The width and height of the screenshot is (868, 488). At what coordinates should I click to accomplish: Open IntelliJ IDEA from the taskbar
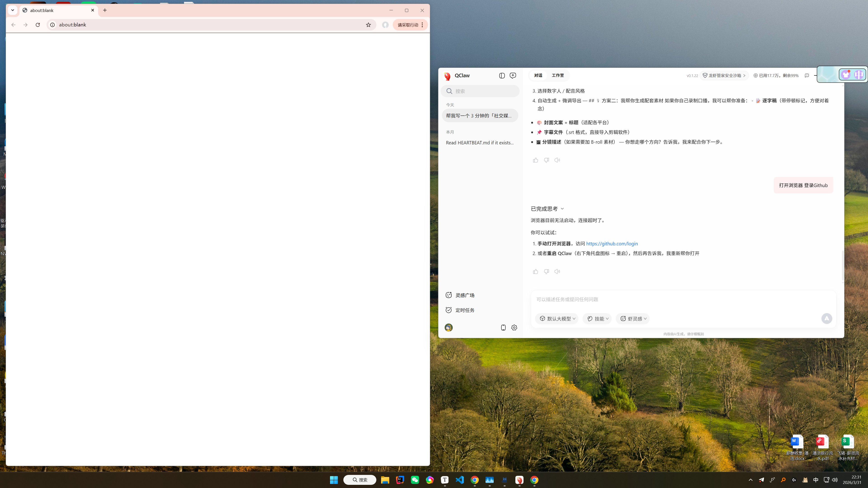(400, 480)
